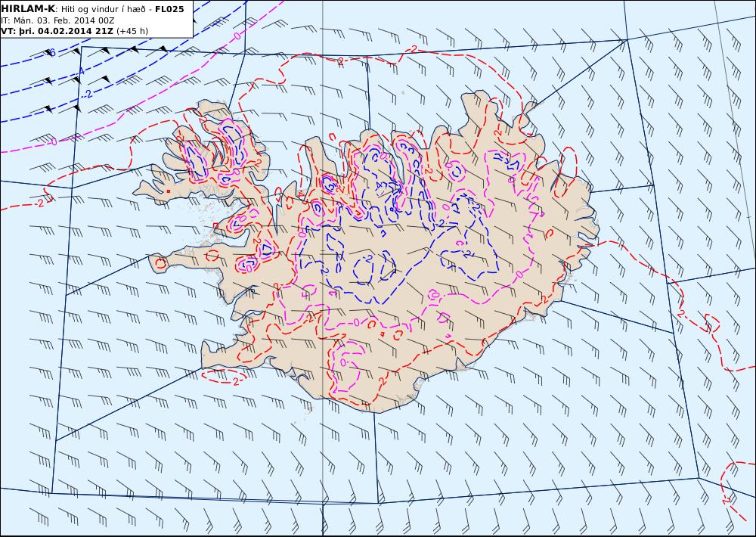This screenshot has width=756, height=537.
Task: Click the '-4' blue isotherm label
Action: click(81, 71)
